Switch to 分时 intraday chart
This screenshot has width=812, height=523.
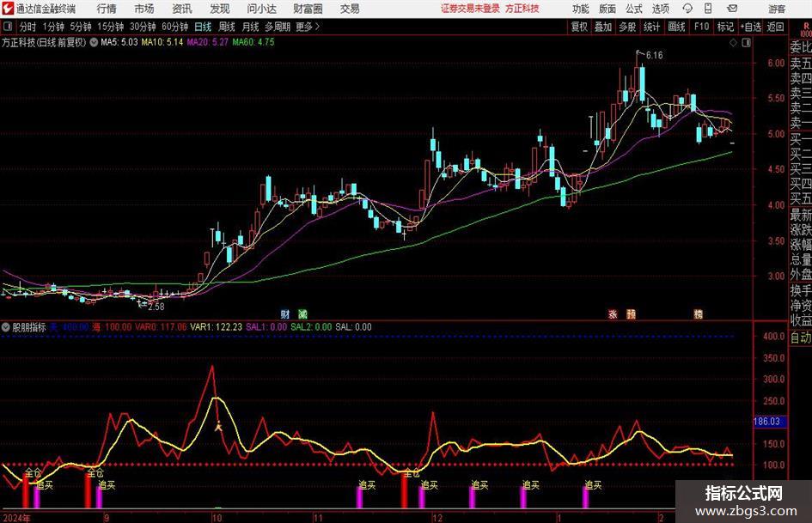tap(27, 27)
